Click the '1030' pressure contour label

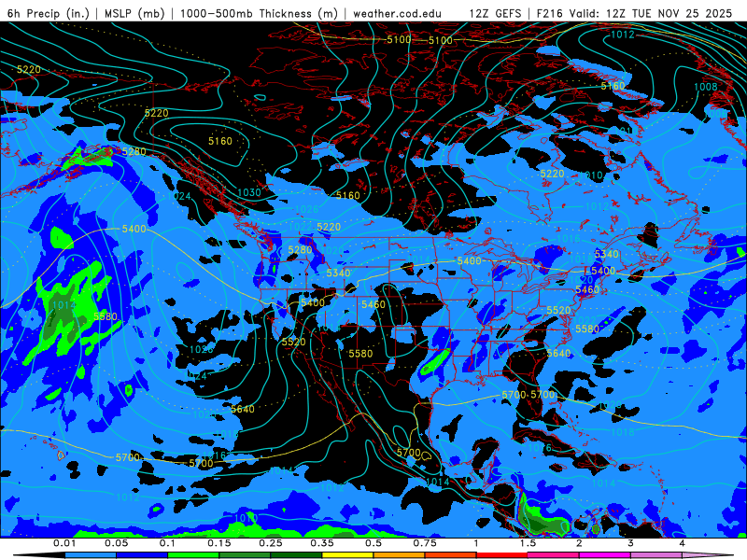249,192
